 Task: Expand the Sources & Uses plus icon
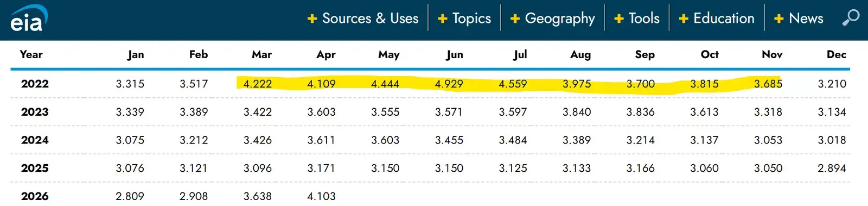(x=312, y=18)
